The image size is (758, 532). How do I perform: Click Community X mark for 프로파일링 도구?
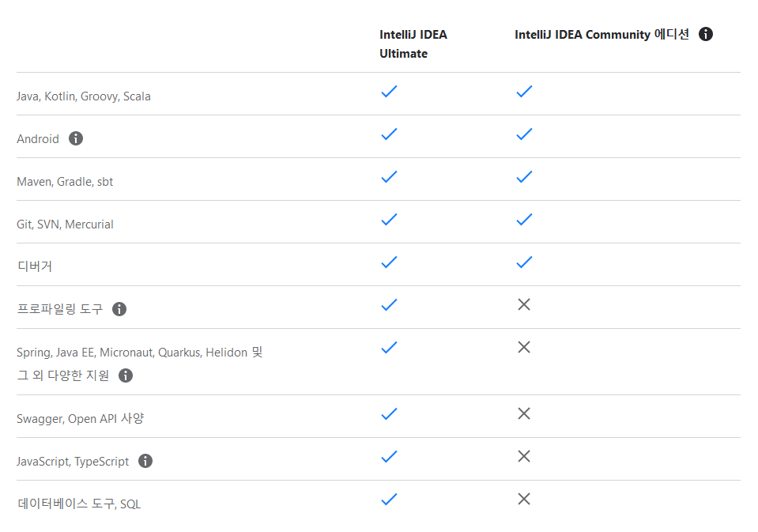pos(524,304)
